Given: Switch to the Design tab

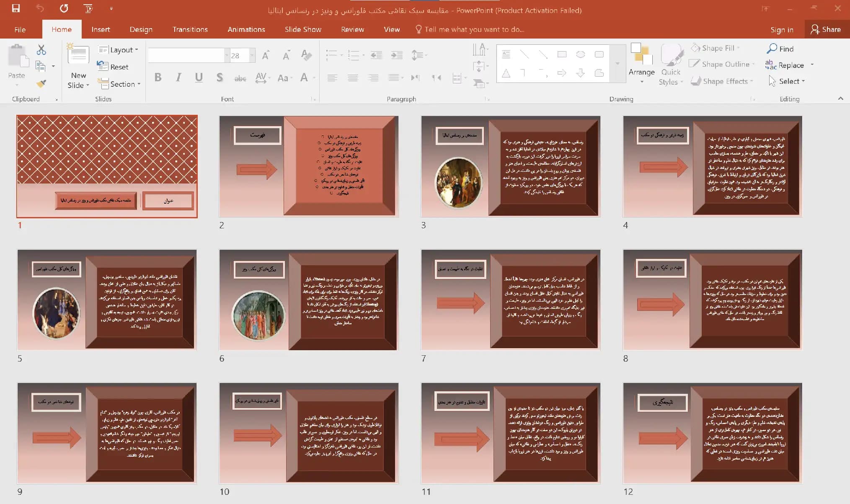Looking at the screenshot, I should pyautogui.click(x=141, y=29).
